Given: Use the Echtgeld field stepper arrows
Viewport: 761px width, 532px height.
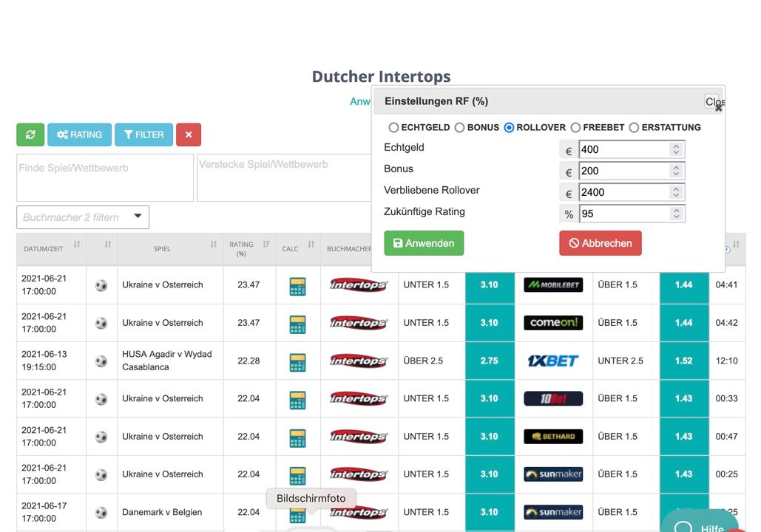Looking at the screenshot, I should 676,149.
